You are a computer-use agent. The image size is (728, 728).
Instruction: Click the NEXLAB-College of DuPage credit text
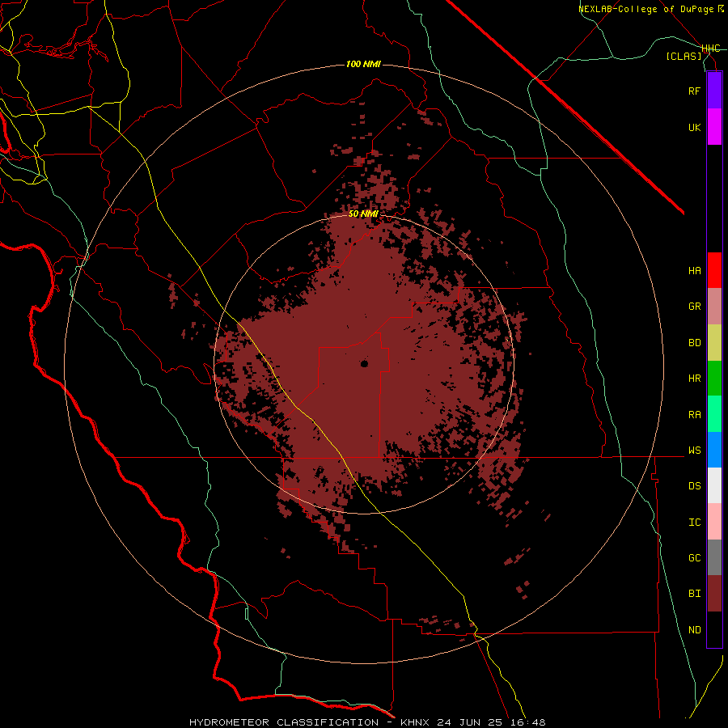point(646,9)
